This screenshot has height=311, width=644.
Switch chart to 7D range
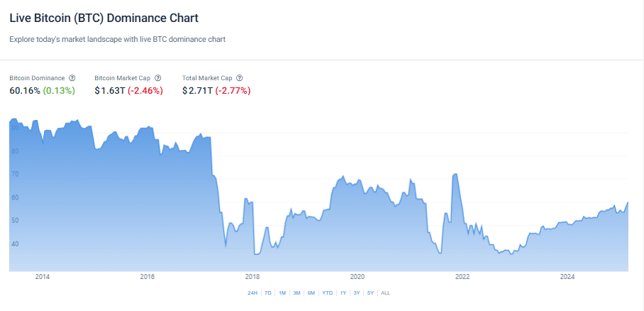pyautogui.click(x=268, y=293)
